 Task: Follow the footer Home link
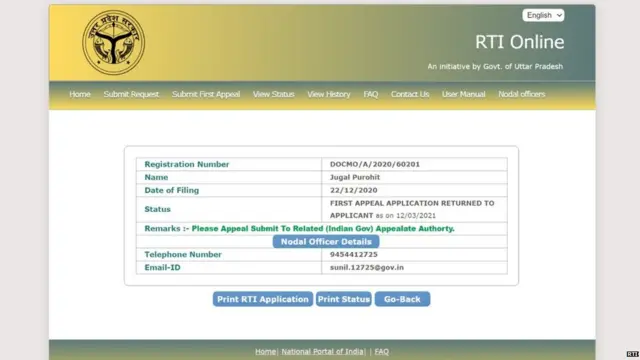pyautogui.click(x=265, y=351)
